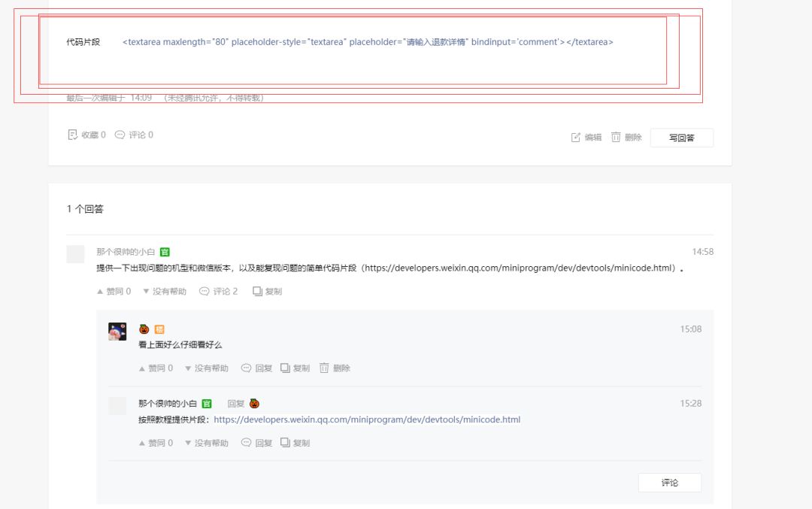The width and height of the screenshot is (812, 509).
Task: Click the green 官 badge in 15:28 comment
Action: click(207, 404)
